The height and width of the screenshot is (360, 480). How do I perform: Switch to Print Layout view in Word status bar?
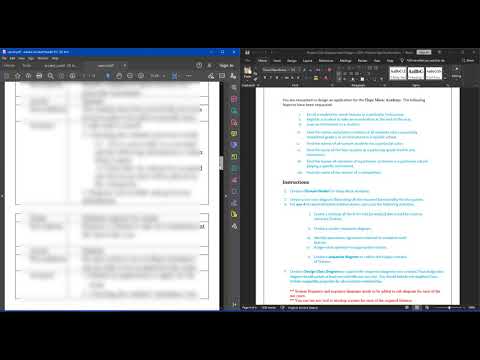[417, 308]
